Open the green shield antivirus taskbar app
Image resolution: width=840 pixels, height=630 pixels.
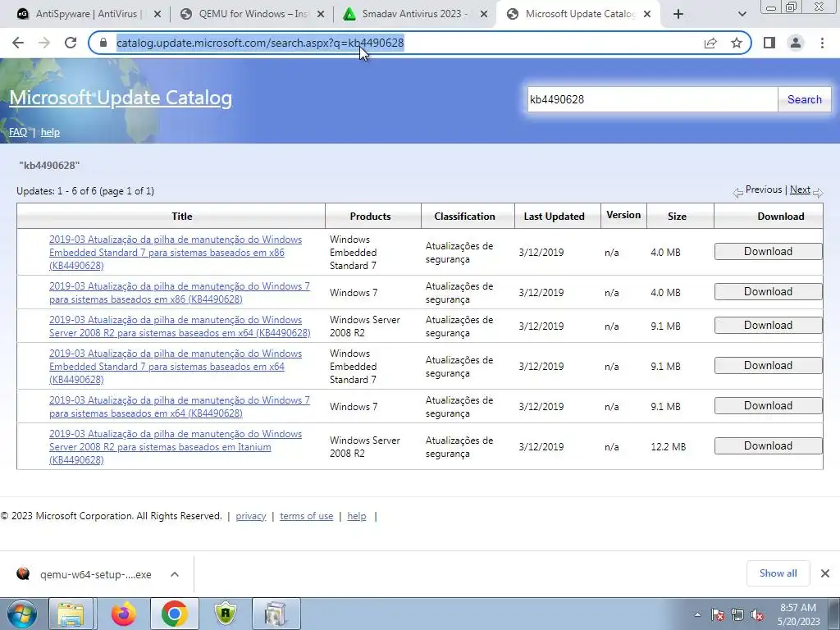226,614
